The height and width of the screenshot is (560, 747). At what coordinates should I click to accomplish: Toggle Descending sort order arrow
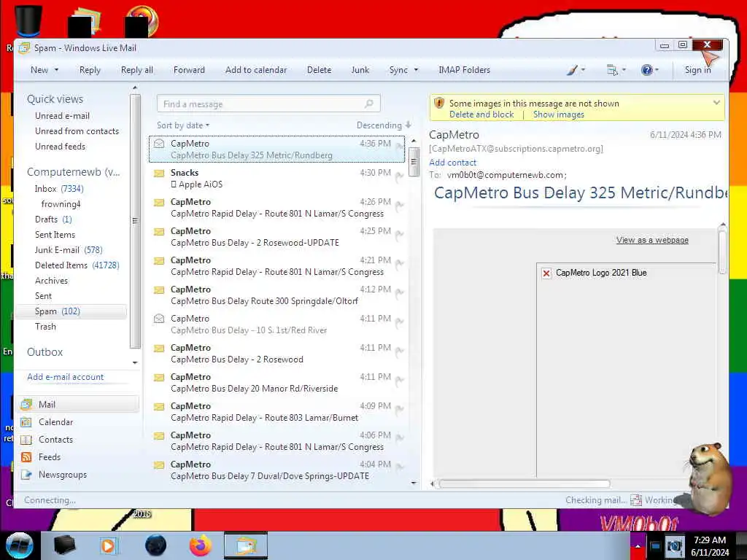tap(408, 125)
